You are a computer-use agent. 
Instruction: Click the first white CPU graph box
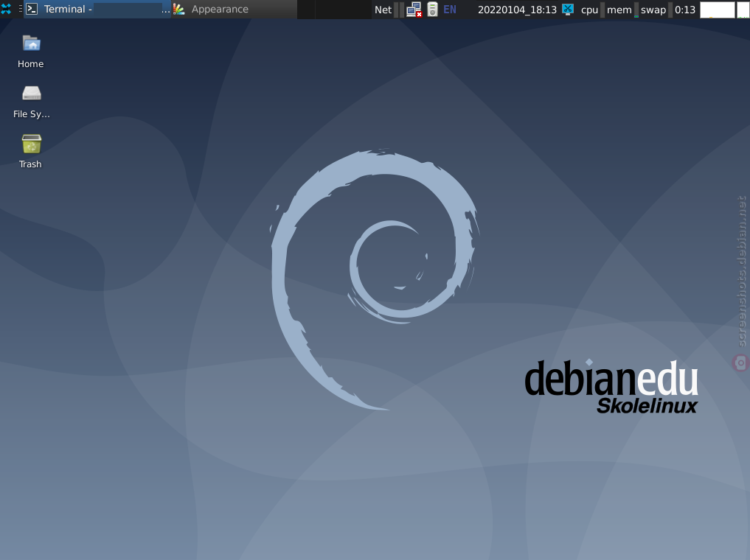(x=717, y=10)
